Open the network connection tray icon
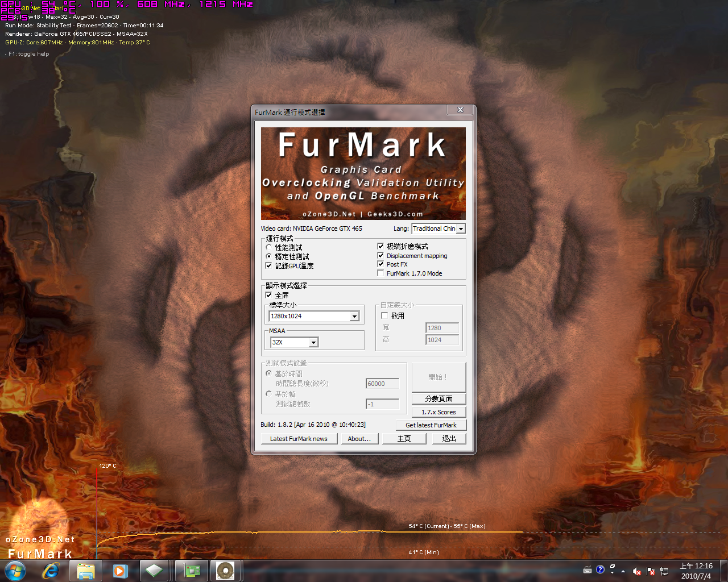Image resolution: width=728 pixels, height=582 pixels. point(664,571)
